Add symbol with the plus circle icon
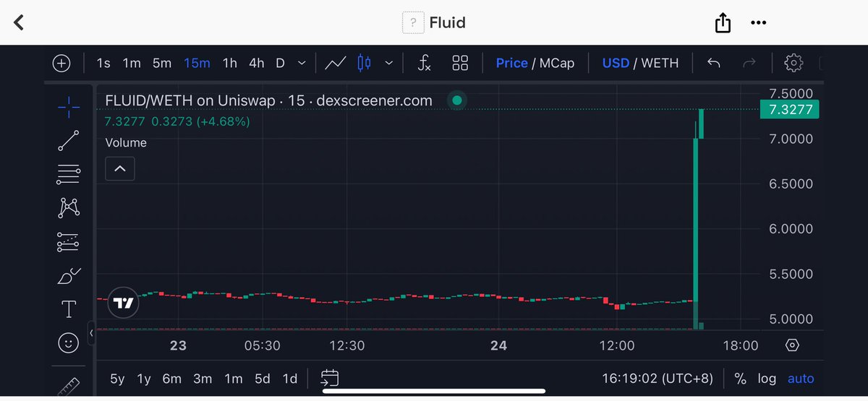The width and height of the screenshot is (868, 401). coord(61,64)
